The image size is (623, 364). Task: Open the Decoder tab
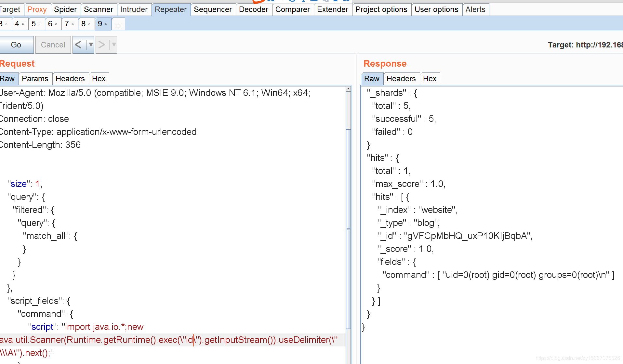pyautogui.click(x=254, y=9)
